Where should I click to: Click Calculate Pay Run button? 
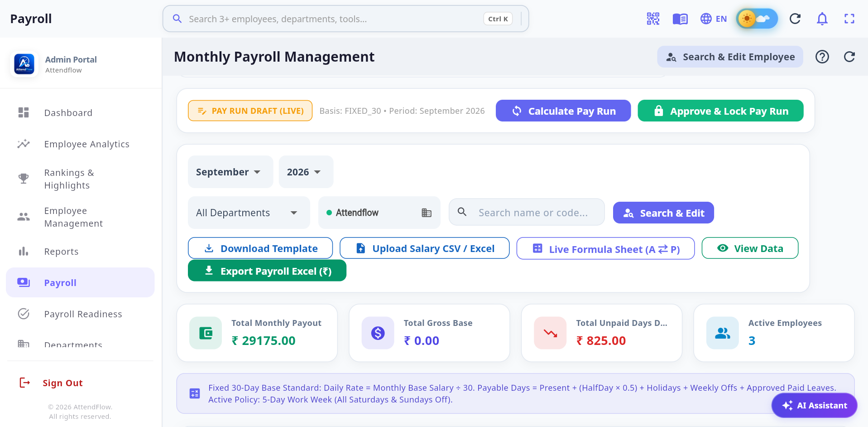tap(563, 111)
